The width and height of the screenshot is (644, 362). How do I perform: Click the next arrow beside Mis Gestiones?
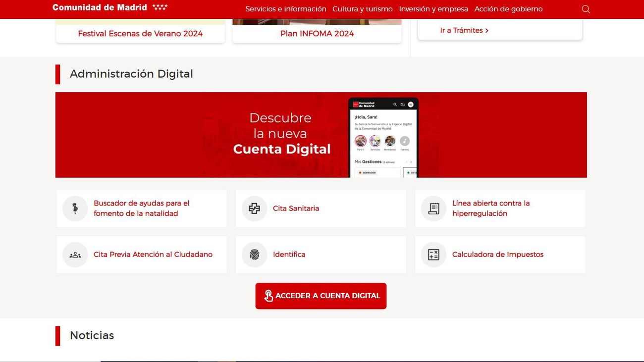411,161
